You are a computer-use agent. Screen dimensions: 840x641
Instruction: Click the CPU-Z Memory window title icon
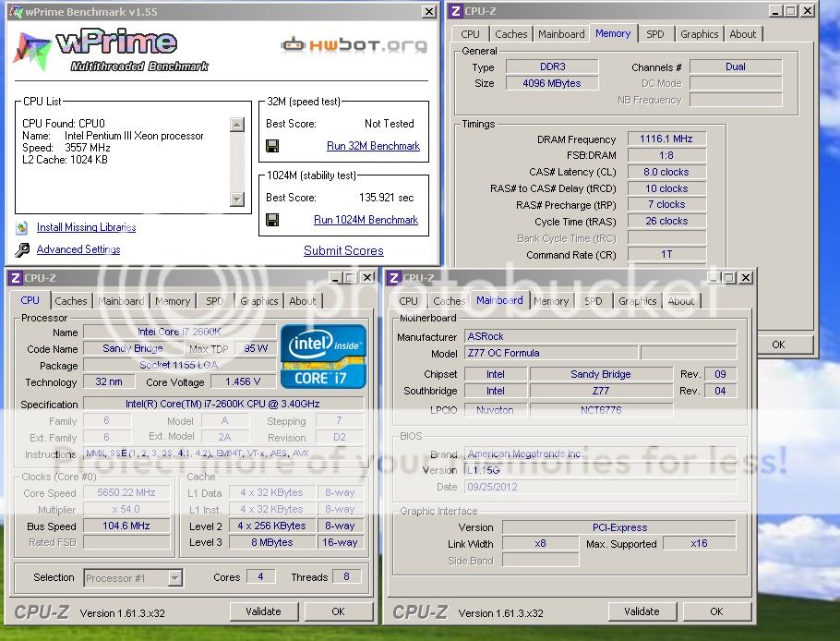click(x=456, y=11)
